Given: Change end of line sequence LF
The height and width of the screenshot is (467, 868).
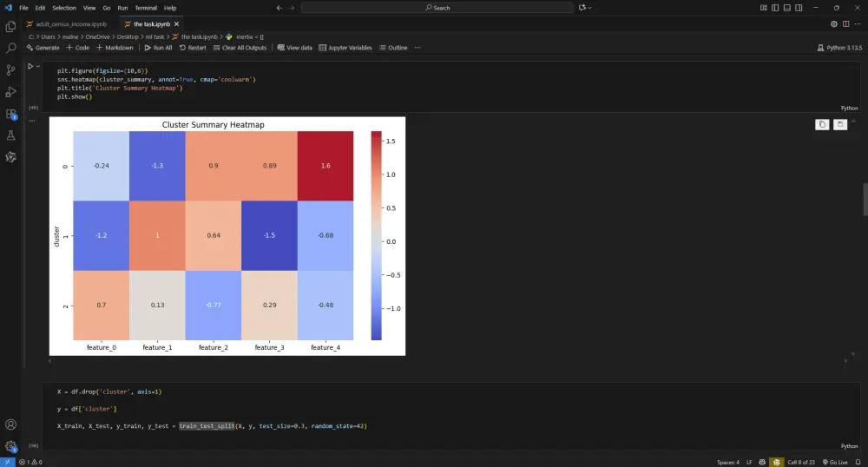Looking at the screenshot, I should point(749,462).
